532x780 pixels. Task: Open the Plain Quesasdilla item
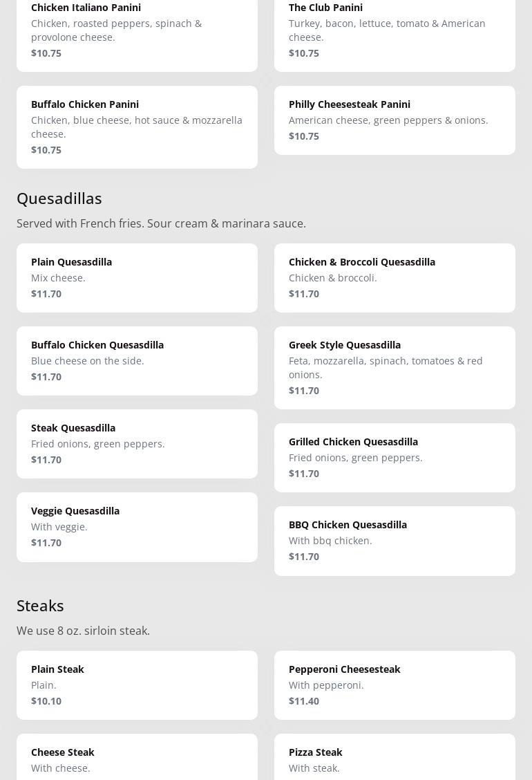137,277
